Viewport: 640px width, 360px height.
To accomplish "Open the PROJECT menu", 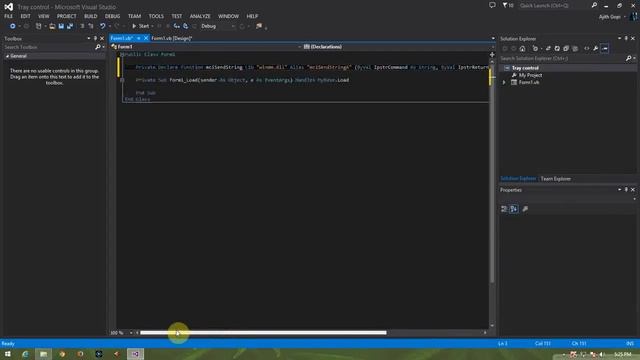I will (67, 16).
